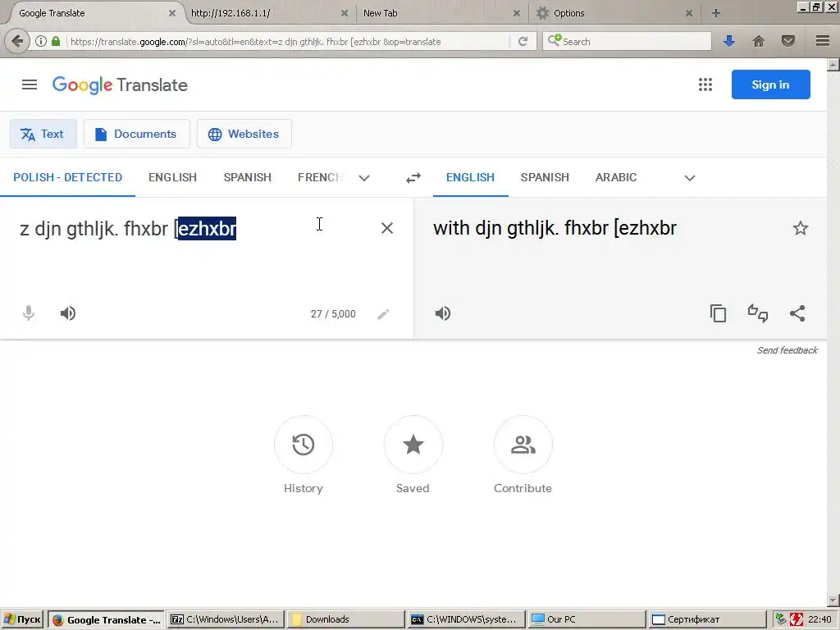Click the translated output text

coord(555,228)
